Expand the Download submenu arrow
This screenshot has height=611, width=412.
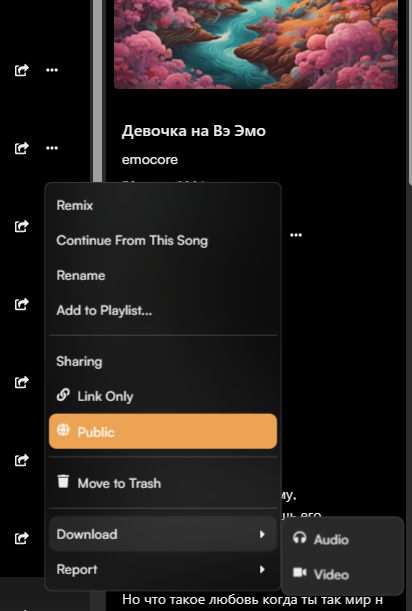point(262,534)
